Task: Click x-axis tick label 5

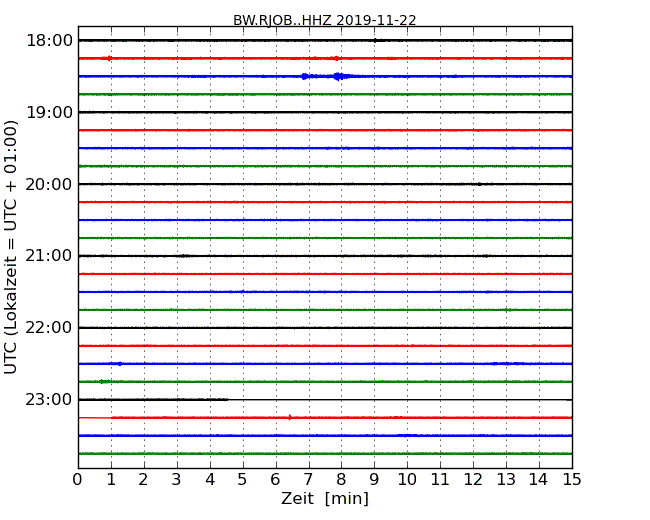Action: [x=243, y=479]
